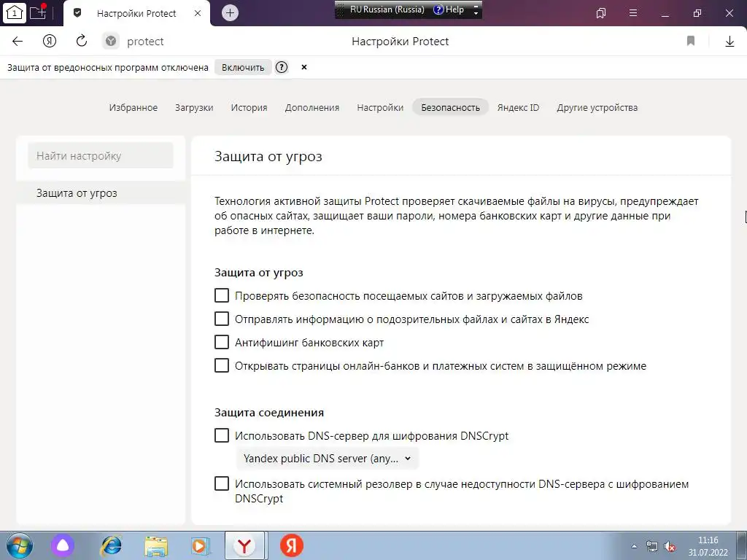Reload the page
Image resolution: width=747 pixels, height=560 pixels.
click(x=82, y=41)
